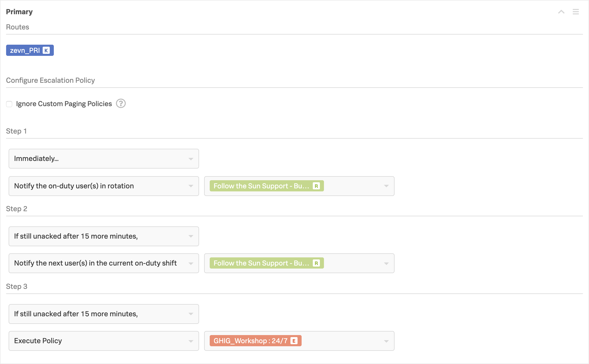589x364 pixels.
Task: Open Notify next user(s) action dropdown
Action: 104,263
